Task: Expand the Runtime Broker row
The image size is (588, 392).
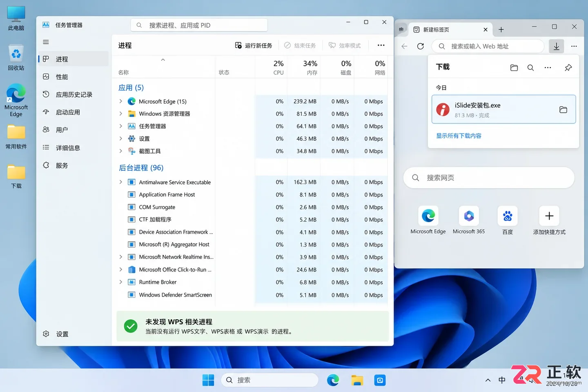Action: 121,282
